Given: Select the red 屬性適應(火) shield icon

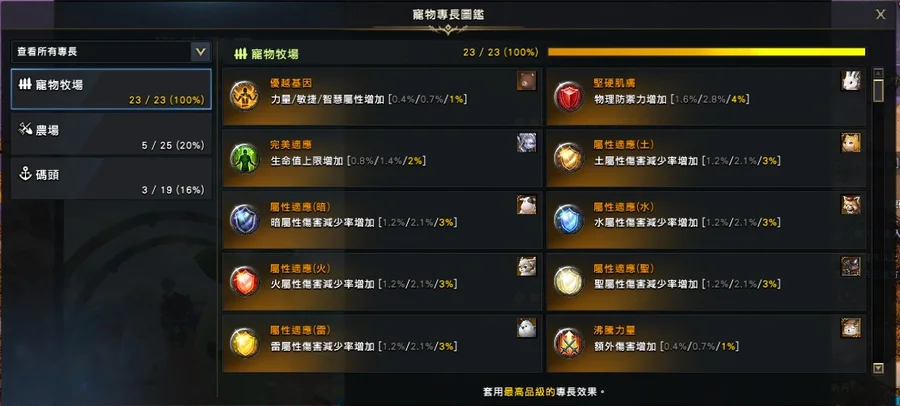Looking at the screenshot, I should point(245,281).
